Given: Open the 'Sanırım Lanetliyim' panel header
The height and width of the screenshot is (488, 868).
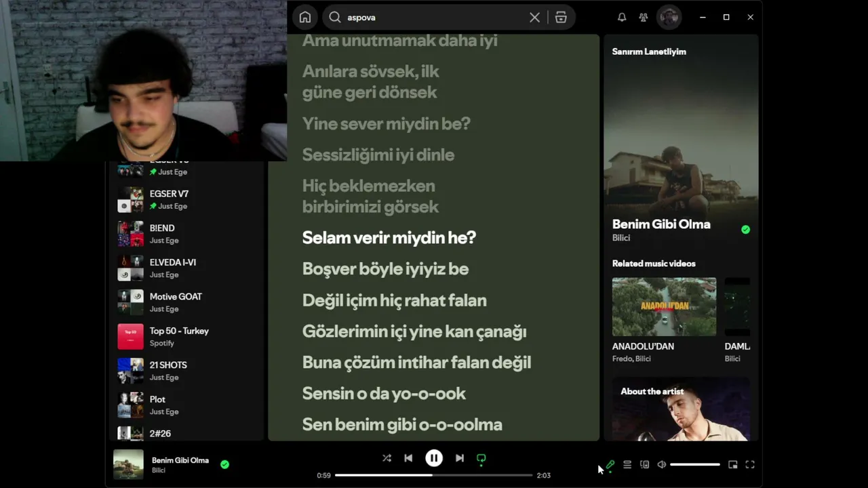Looking at the screenshot, I should click(x=649, y=52).
